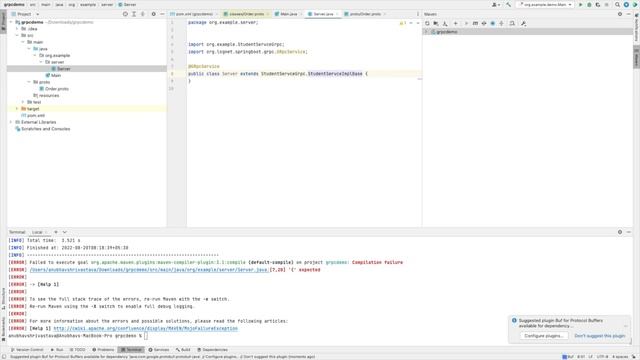
Task: Click the Stop square icon in the run toolbar
Action: [607, 4]
